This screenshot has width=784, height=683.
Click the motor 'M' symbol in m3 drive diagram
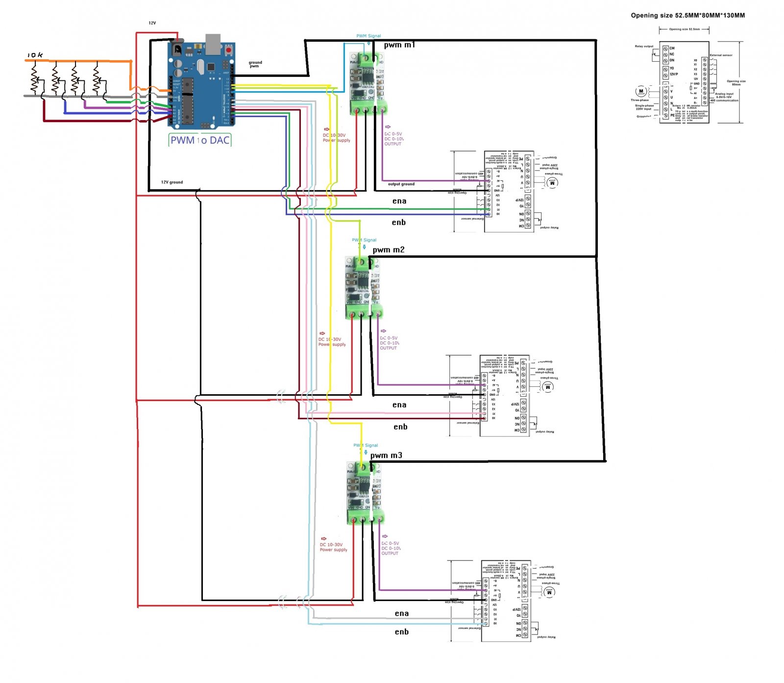click(549, 592)
